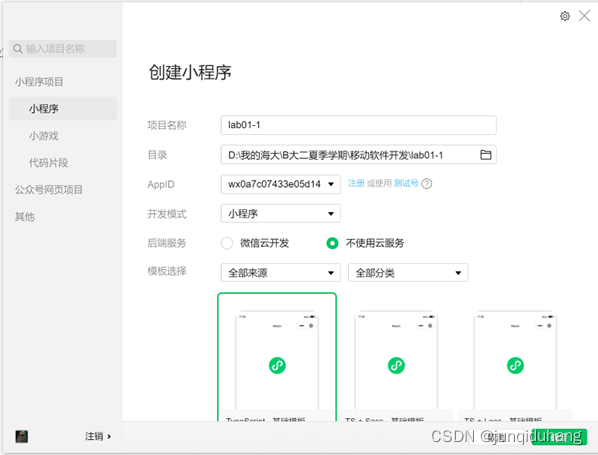
Task: Select 小程序项目 category in sidebar
Action: click(x=39, y=82)
